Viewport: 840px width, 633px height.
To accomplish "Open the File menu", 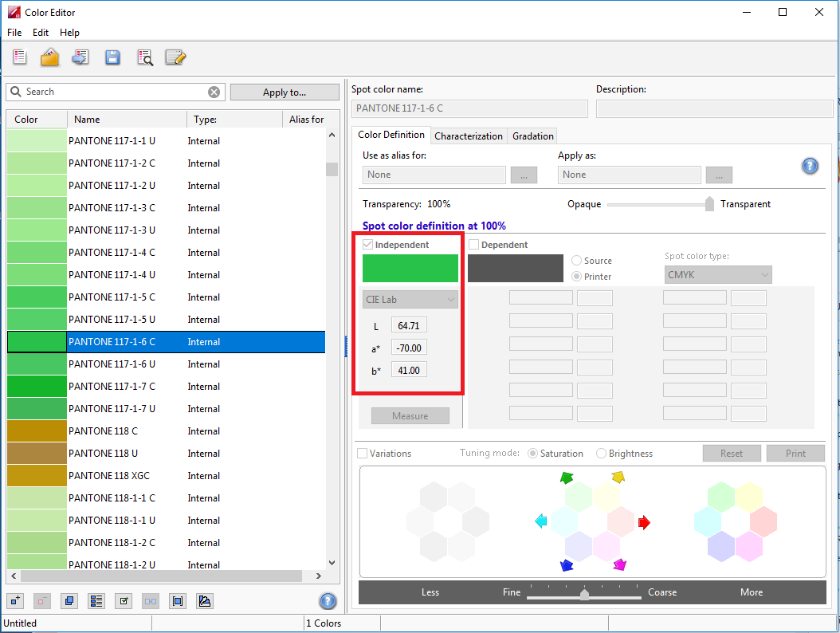I will [14, 33].
